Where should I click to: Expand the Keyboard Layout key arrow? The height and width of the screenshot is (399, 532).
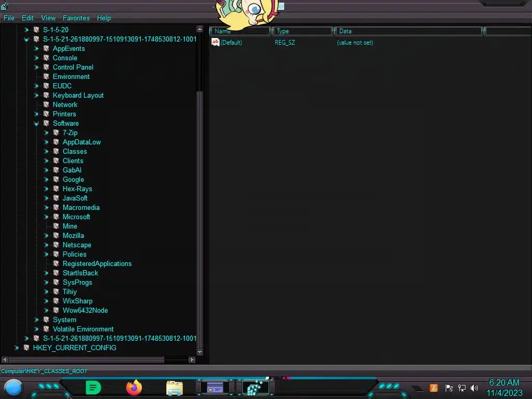pos(36,96)
